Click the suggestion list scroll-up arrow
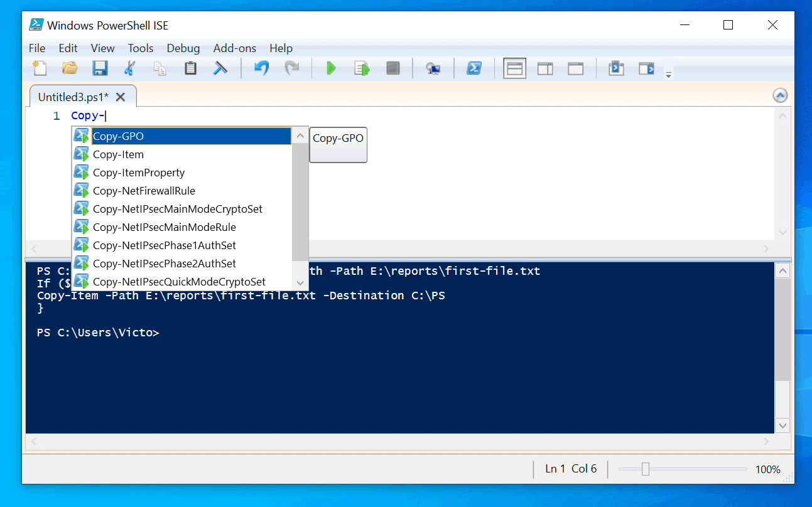 click(x=300, y=136)
